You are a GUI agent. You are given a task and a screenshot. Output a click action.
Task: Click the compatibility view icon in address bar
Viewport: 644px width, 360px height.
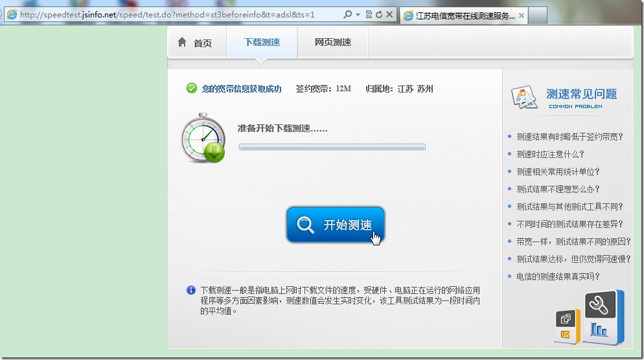tap(369, 14)
